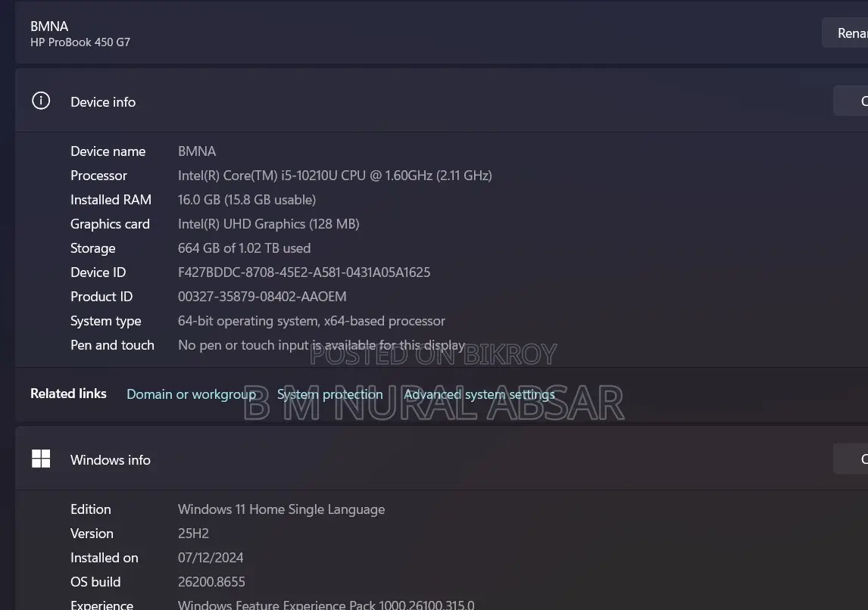The width and height of the screenshot is (868, 610).
Task: Click the Product ID label
Action: (101, 297)
